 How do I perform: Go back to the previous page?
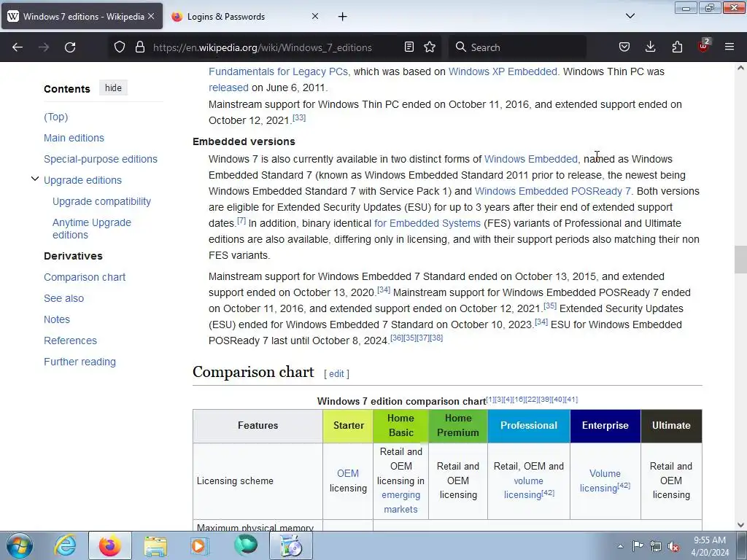18,47
